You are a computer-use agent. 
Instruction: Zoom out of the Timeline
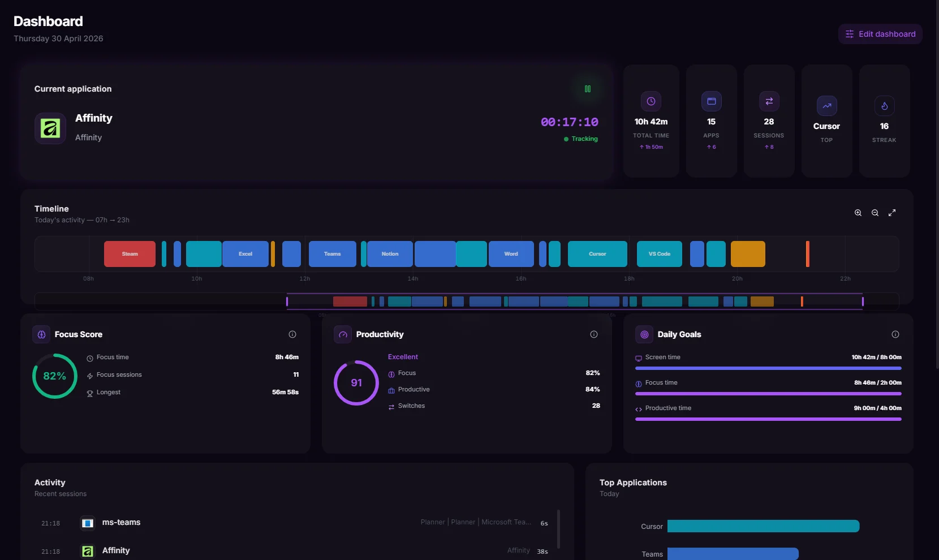coord(875,213)
